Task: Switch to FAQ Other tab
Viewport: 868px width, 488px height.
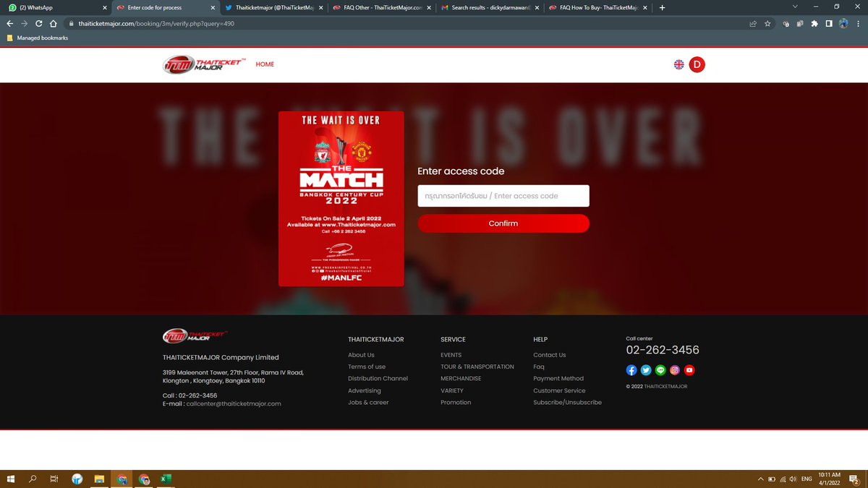Action: [x=381, y=7]
